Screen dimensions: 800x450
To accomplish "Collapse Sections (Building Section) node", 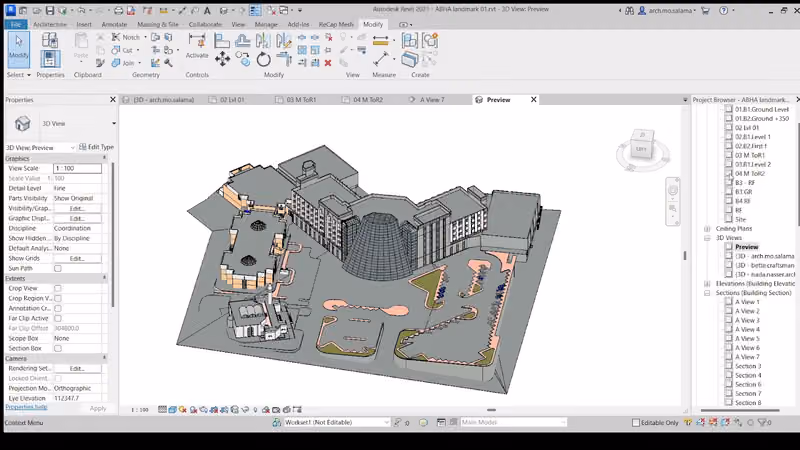I will click(x=707, y=293).
